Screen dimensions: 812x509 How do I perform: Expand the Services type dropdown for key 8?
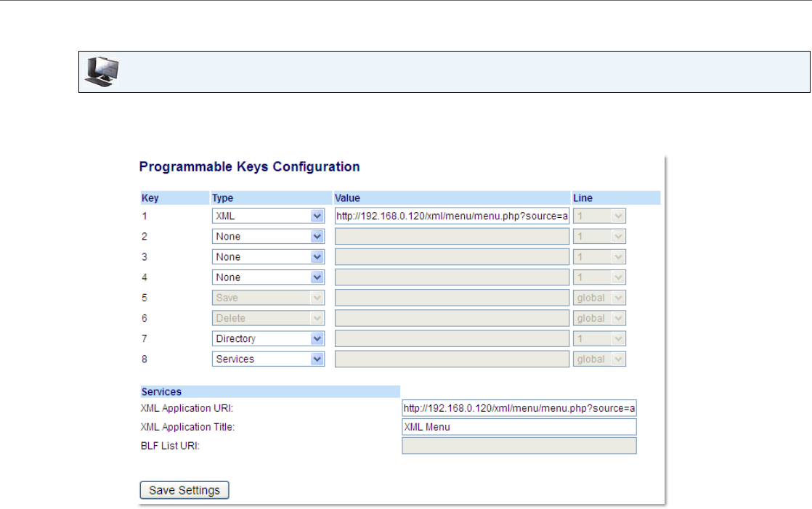coord(268,359)
